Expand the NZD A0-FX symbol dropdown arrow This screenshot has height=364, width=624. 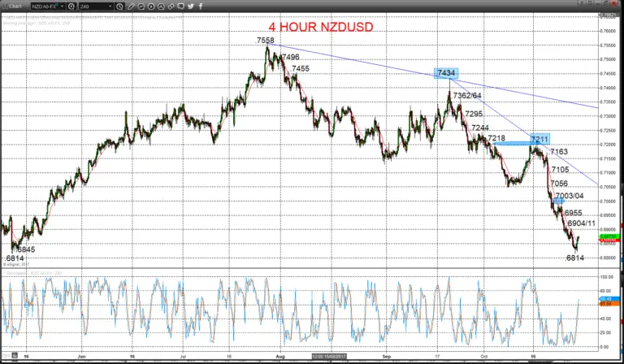coord(63,6)
